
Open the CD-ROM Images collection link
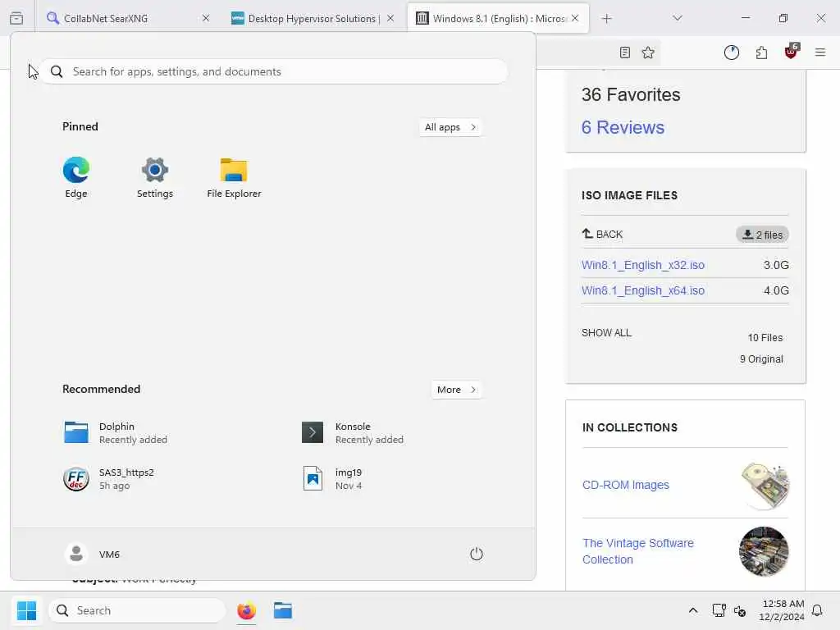click(x=626, y=485)
